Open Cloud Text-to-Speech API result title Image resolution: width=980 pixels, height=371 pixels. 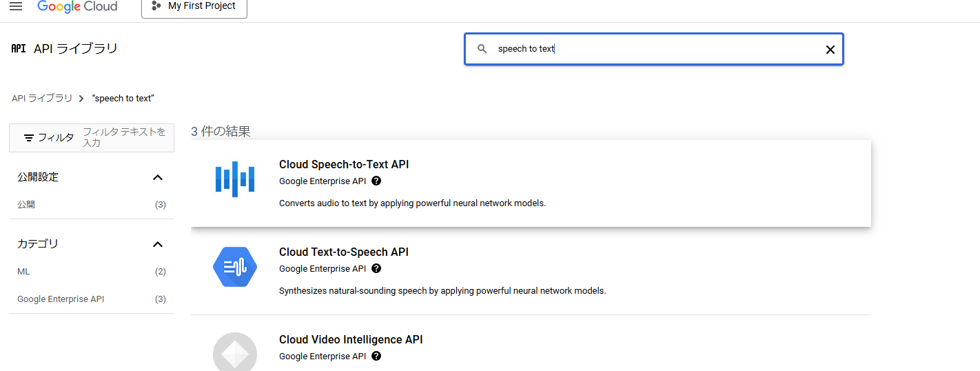pos(344,252)
